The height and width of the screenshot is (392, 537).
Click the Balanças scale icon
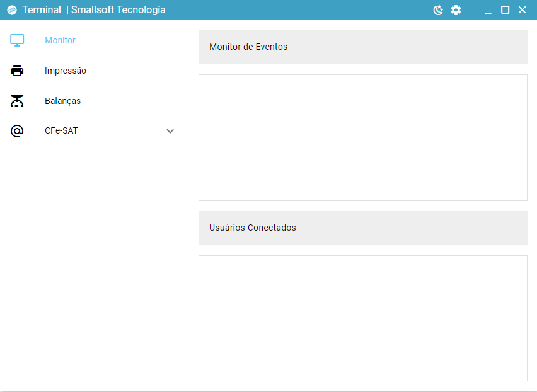[17, 101]
